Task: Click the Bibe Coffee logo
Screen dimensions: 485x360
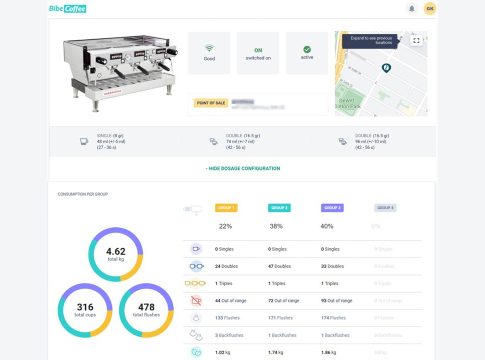Action: pyautogui.click(x=68, y=9)
